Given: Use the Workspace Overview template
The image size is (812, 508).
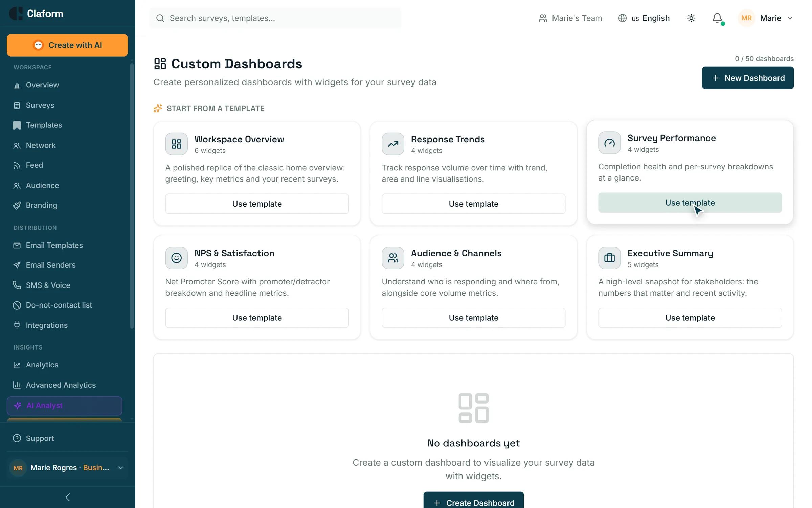Looking at the screenshot, I should point(257,204).
